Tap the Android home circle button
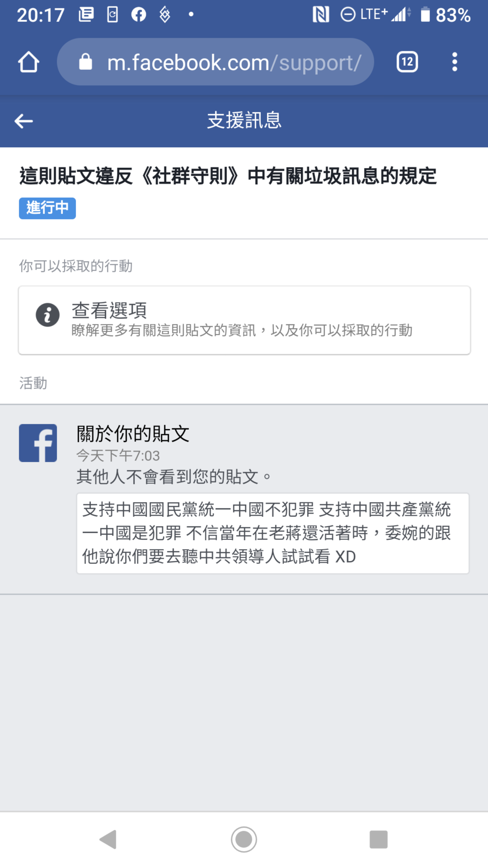This screenshot has height=868, width=488. point(244,839)
